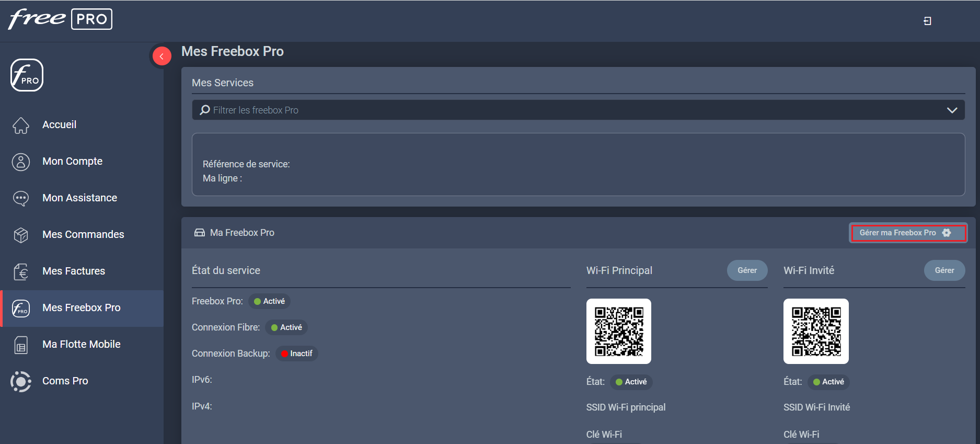This screenshot has height=444, width=980.
Task: Click the Free PRO badge in sidebar
Action: tap(27, 75)
